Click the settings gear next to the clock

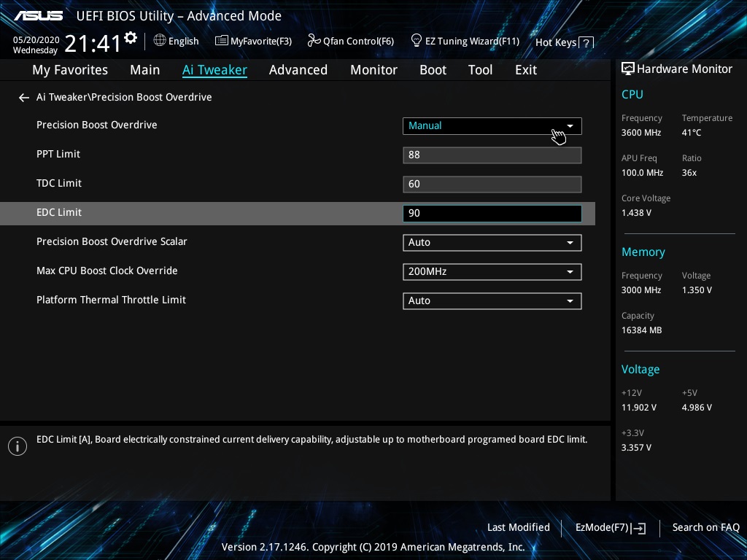131,38
